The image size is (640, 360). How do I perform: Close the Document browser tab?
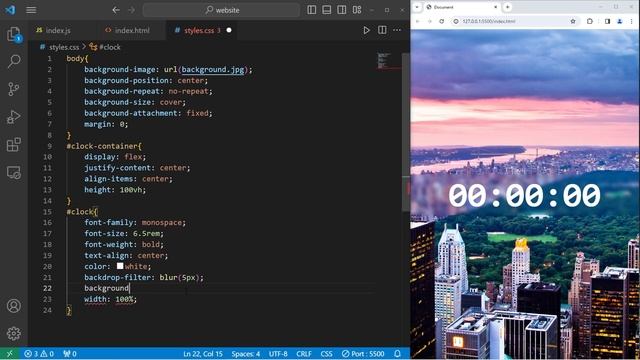point(496,7)
